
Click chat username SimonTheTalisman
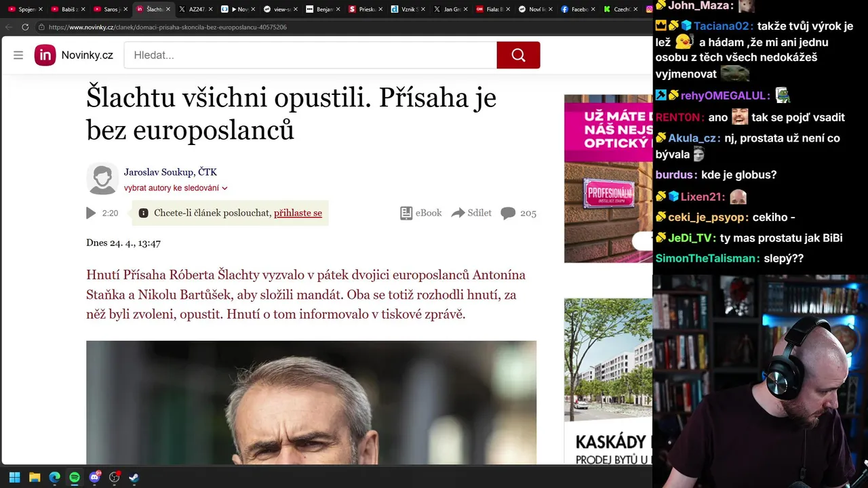(705, 258)
